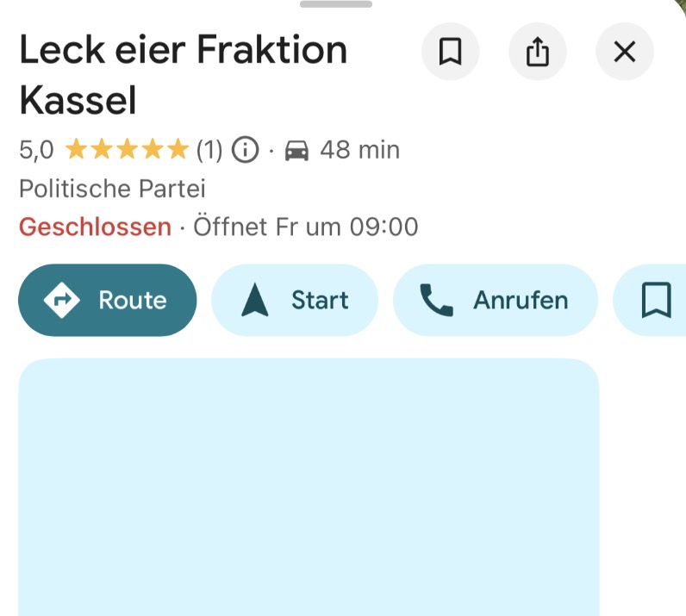686x616 pixels.
Task: Expand opening hours via Geschlossen status
Action: pyautogui.click(x=95, y=227)
